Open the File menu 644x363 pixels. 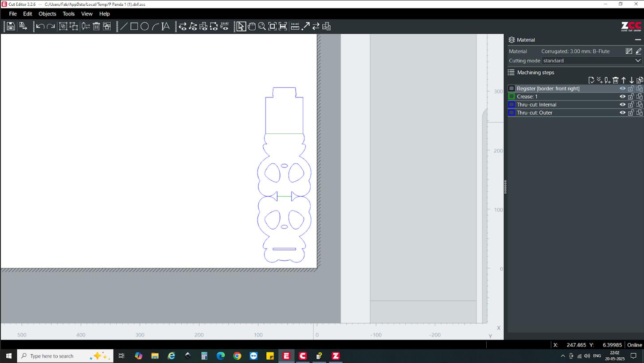coord(13,14)
